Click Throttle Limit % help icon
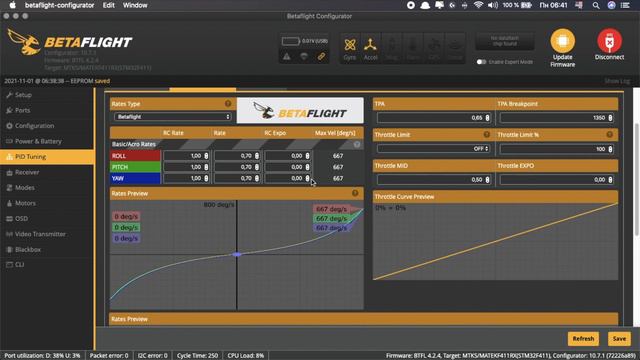Image resolution: width=640 pixels, height=360 pixels. [609, 134]
